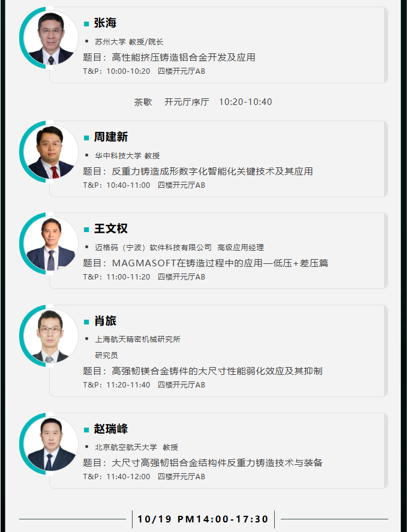Click teal square icon beside 肖旅
This screenshot has height=532, width=408.
[x=86, y=322]
